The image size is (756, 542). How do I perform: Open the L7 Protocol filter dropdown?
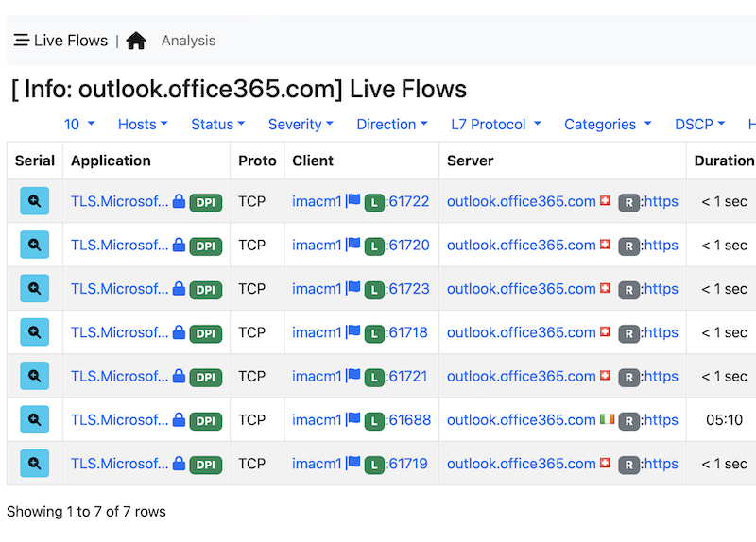point(495,125)
